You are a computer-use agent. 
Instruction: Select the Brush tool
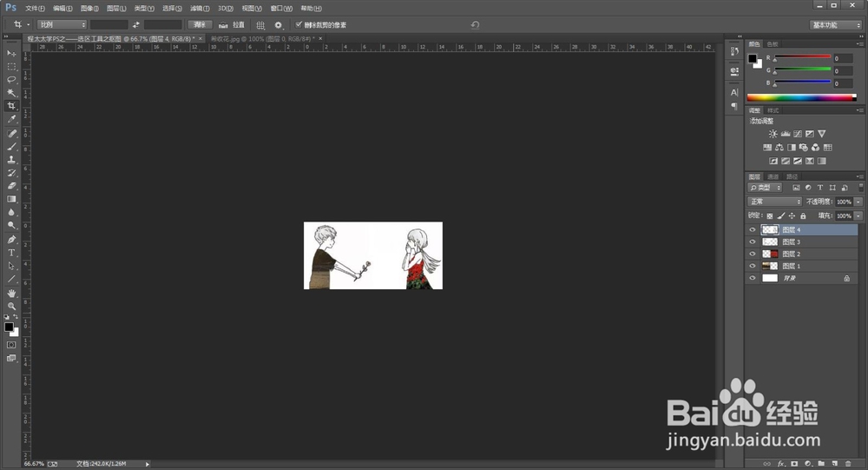[11, 147]
